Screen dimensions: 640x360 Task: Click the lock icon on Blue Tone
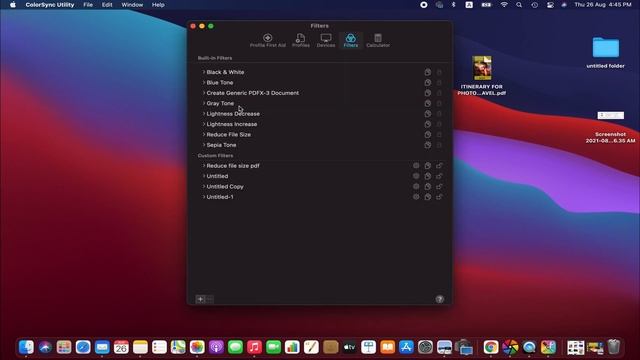point(439,82)
